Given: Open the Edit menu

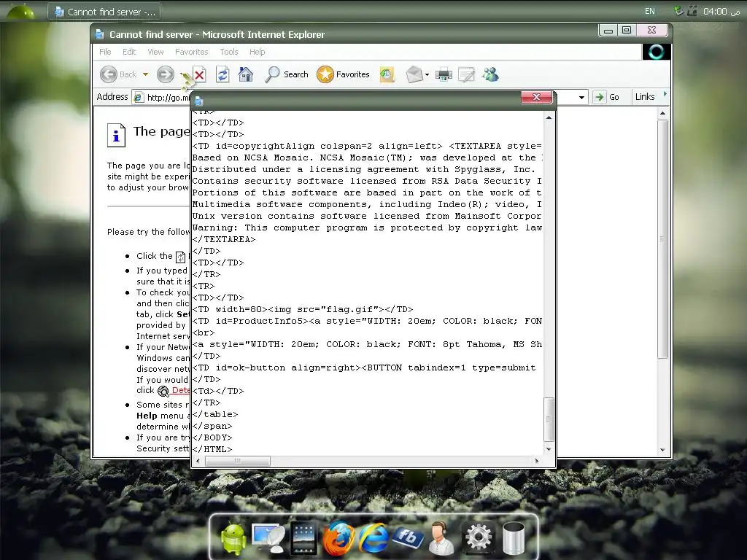Looking at the screenshot, I should 129,52.
